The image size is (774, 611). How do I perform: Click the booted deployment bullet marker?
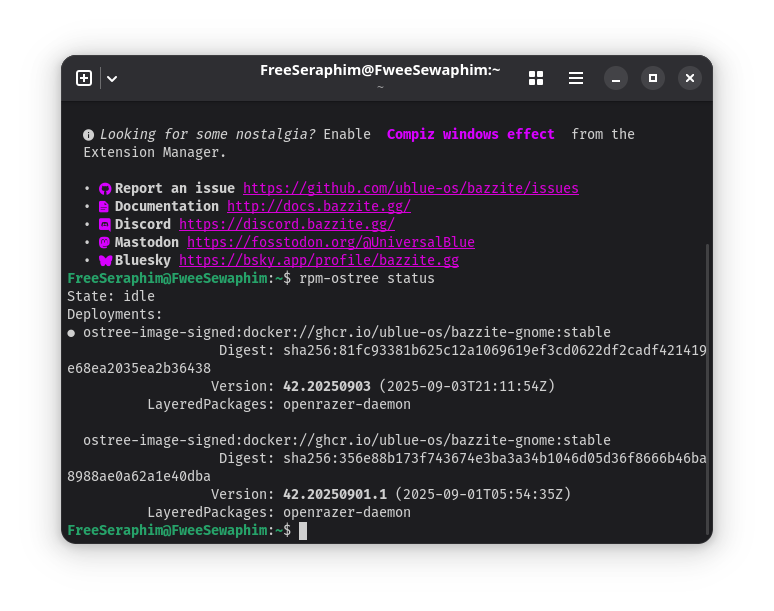71,333
